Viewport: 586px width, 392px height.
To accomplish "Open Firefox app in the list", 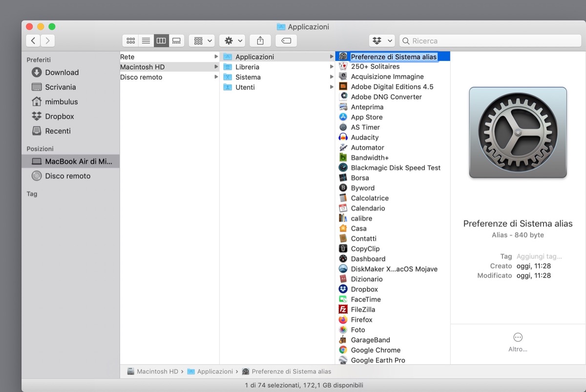I will (x=361, y=320).
